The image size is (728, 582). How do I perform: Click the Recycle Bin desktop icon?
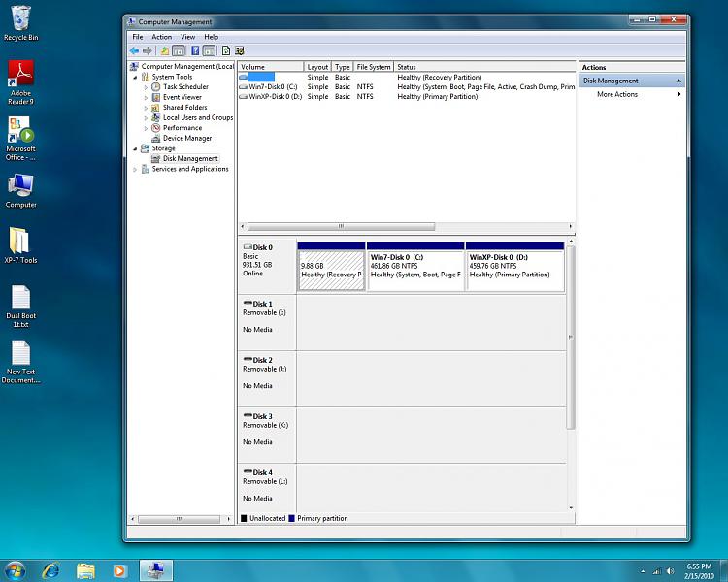click(x=20, y=23)
